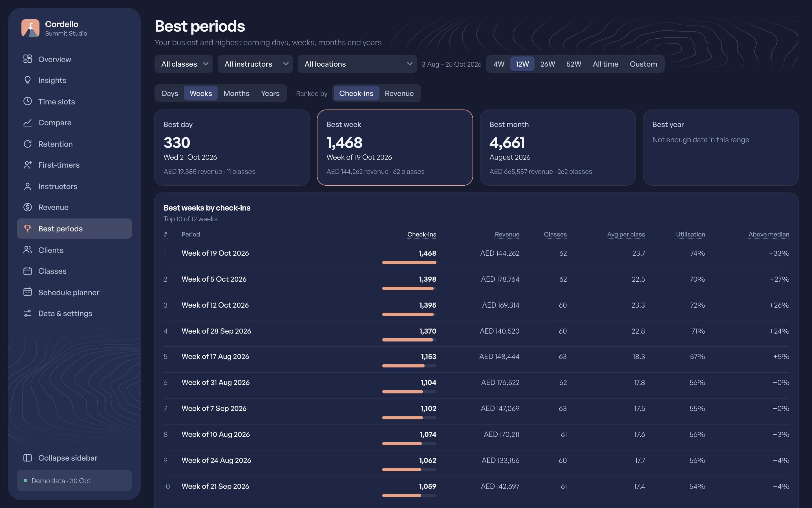The height and width of the screenshot is (508, 812).
Task: Click the Insights lightbulb icon
Action: 28,80
